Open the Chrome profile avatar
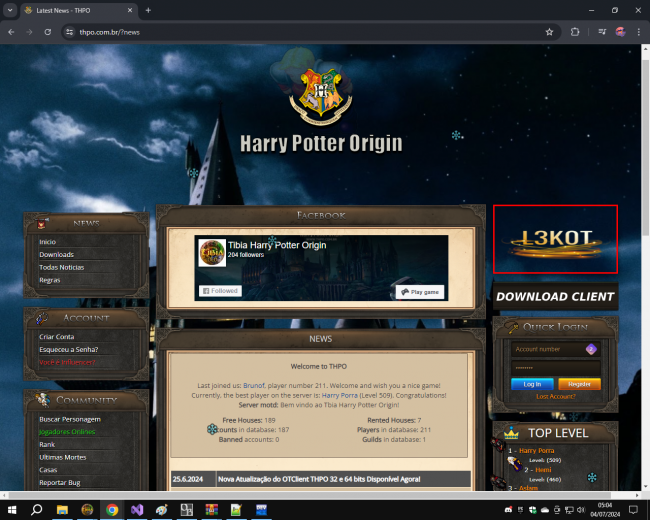Screen dimensions: 650x520 point(621,32)
